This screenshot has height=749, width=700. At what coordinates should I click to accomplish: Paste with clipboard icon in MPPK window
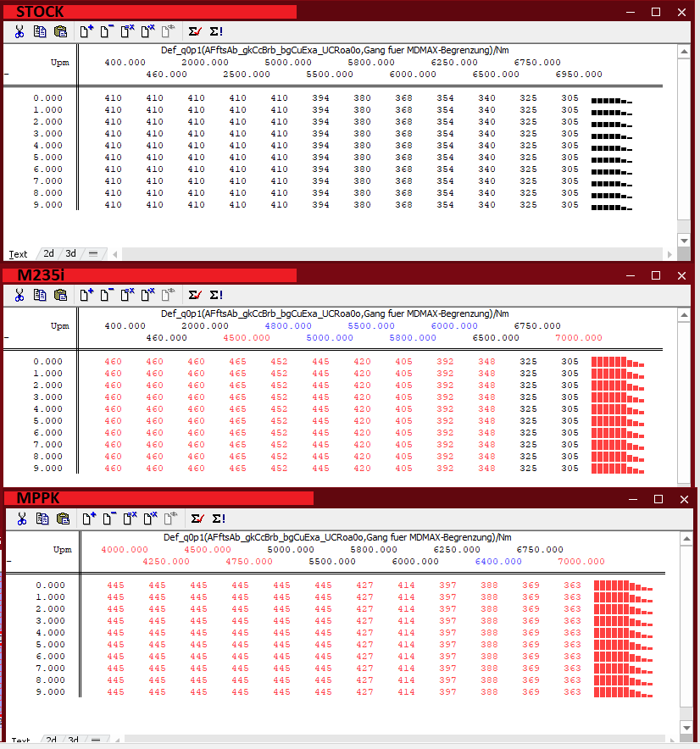point(63,519)
